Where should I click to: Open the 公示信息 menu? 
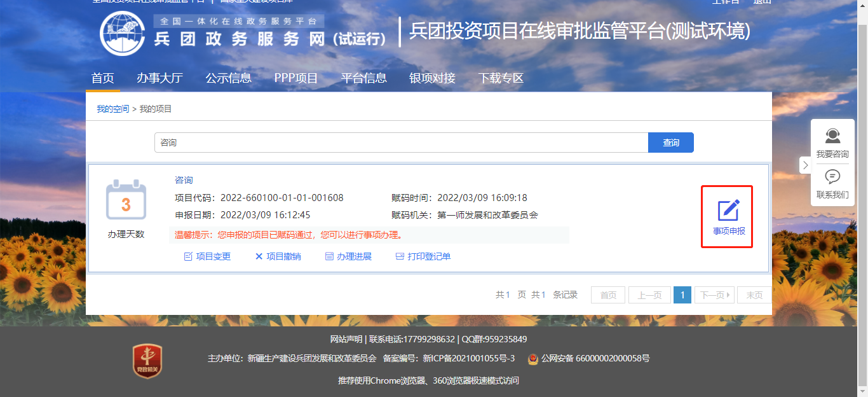228,78
